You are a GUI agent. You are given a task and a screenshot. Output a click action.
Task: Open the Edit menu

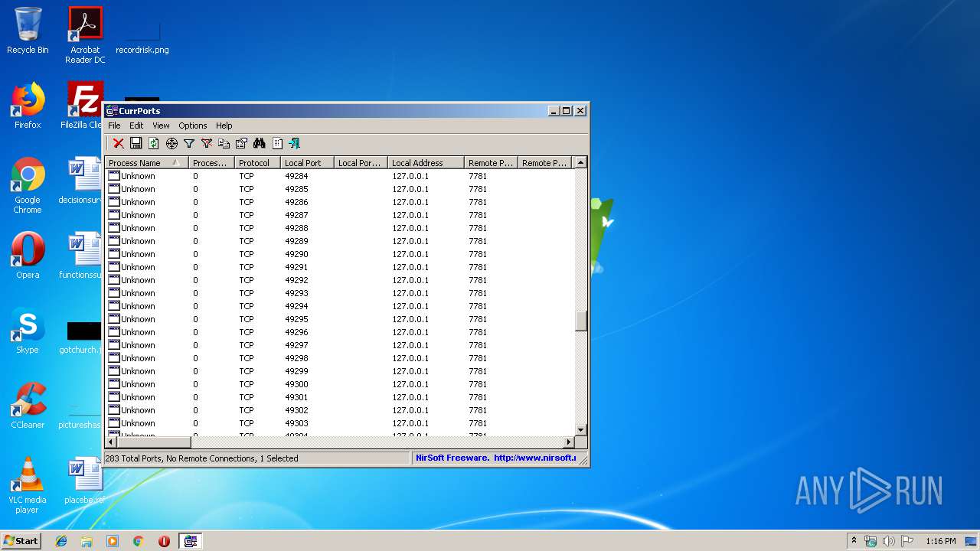tap(136, 126)
